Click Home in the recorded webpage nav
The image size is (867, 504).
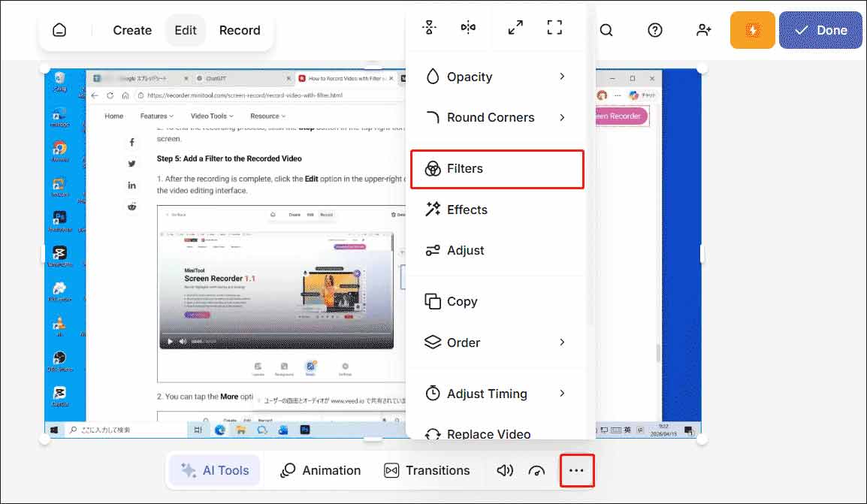click(114, 116)
